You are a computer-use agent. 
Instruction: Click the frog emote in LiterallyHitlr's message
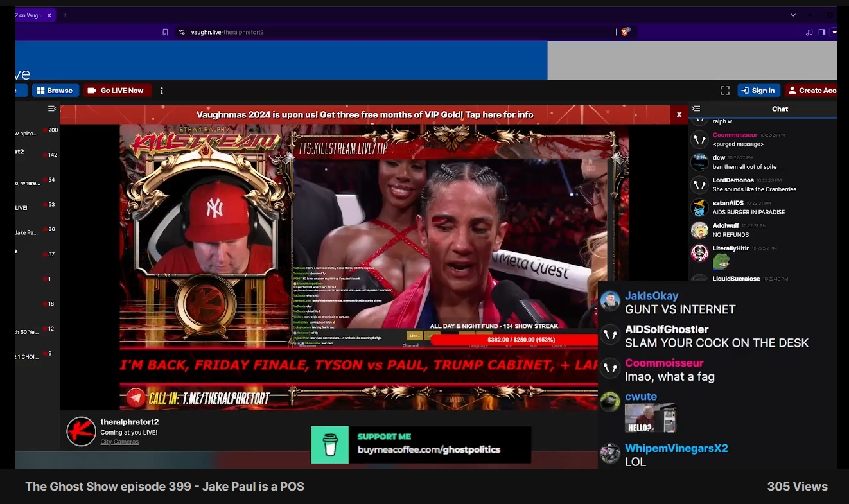[x=721, y=261]
